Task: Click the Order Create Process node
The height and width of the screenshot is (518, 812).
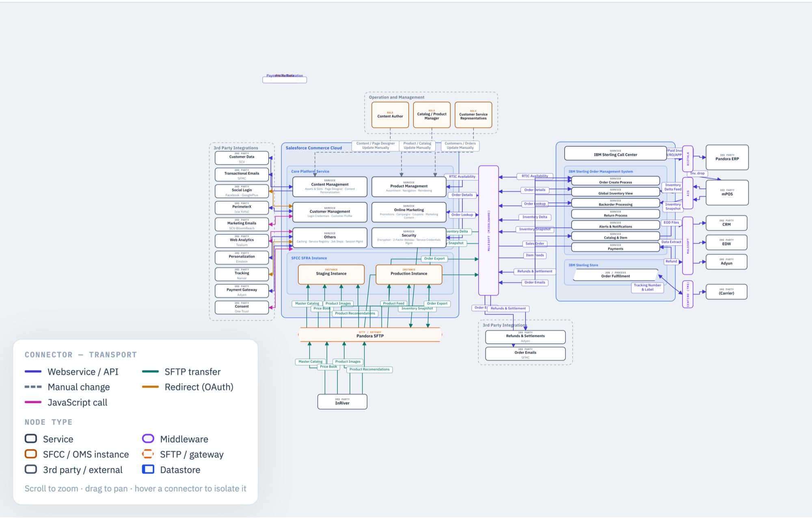Action: point(615,181)
